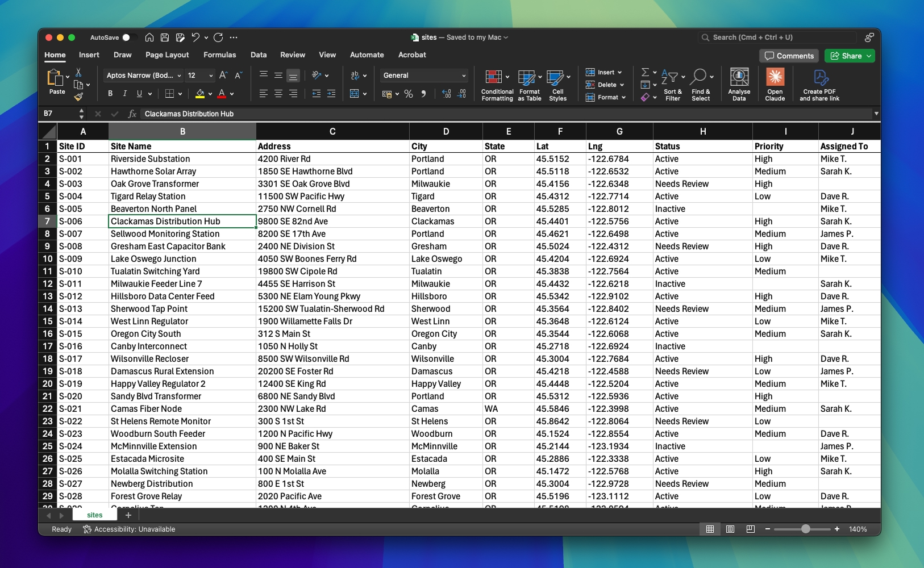Open the Review tab
The image size is (924, 568).
[293, 55]
